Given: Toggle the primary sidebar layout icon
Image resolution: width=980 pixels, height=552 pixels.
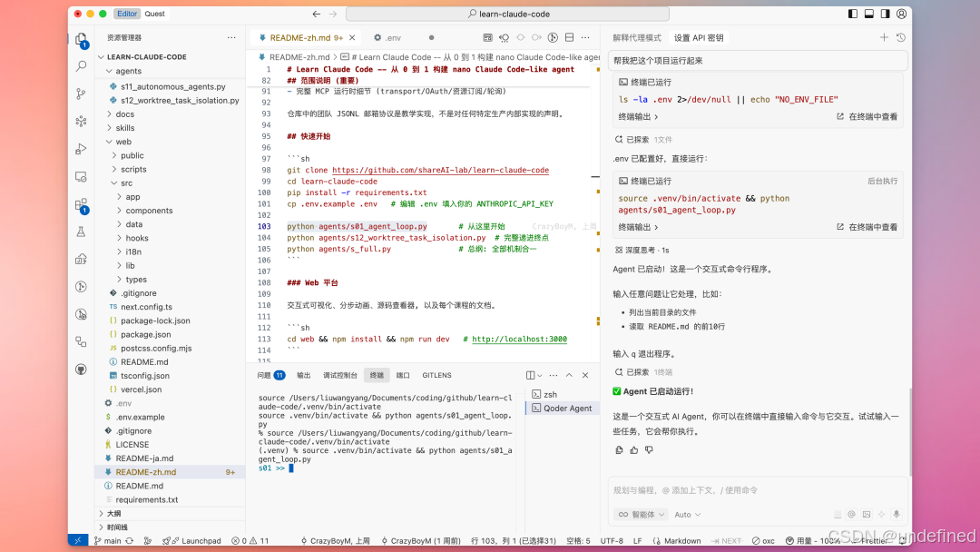Looking at the screenshot, I should pos(852,14).
